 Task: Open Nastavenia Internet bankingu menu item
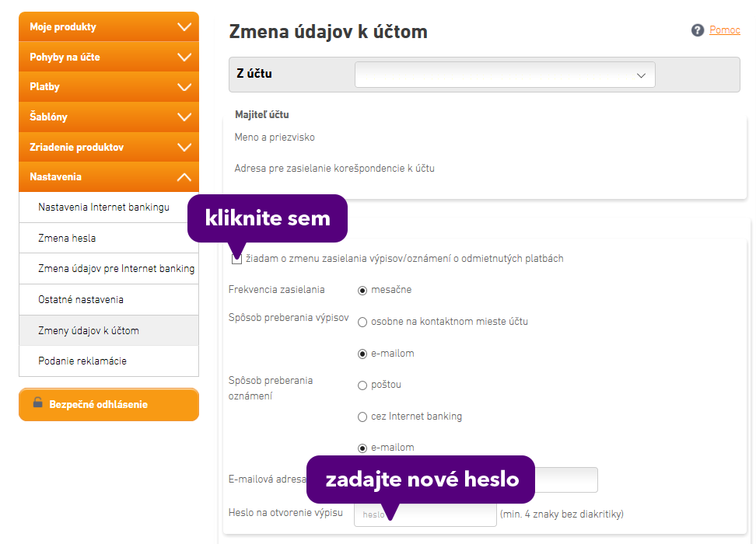(103, 207)
